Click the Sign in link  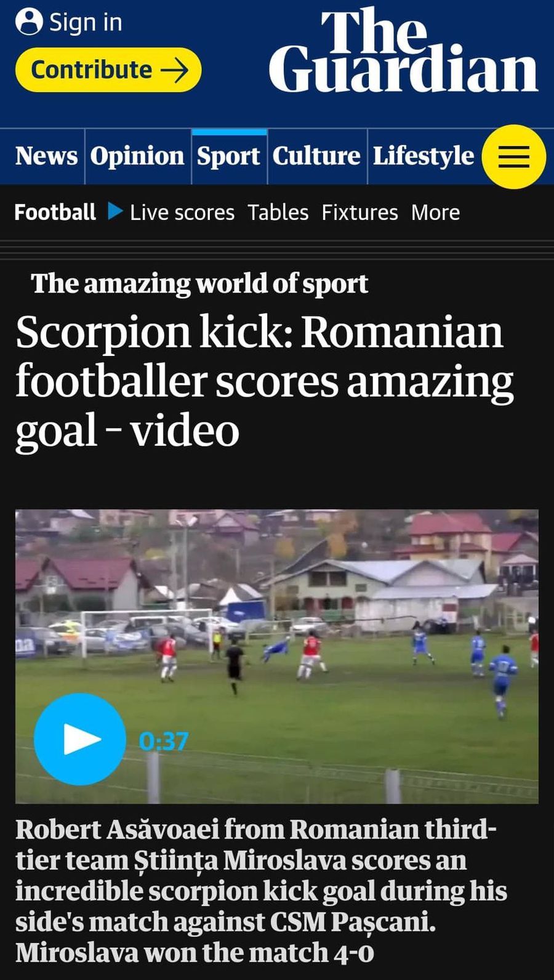[86, 22]
